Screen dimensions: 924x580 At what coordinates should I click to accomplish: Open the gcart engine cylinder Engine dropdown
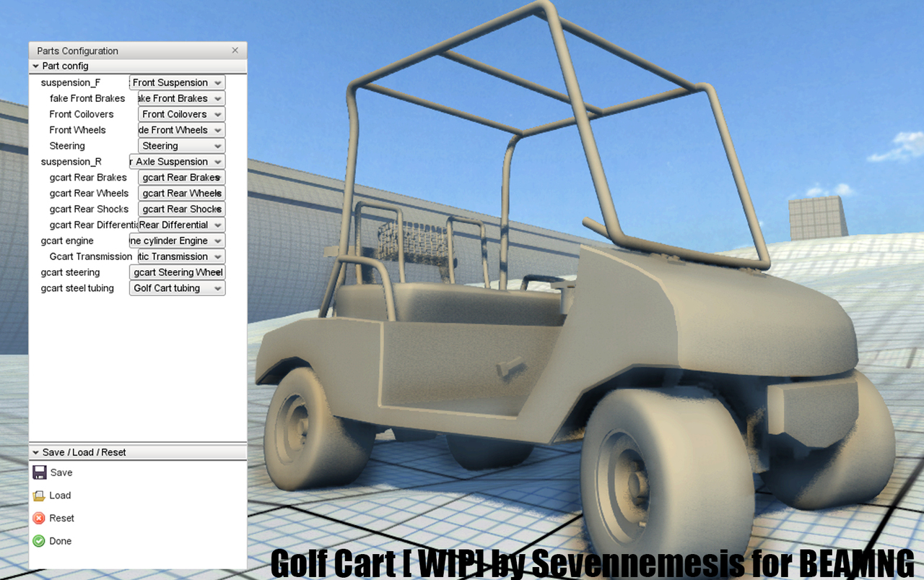pyautogui.click(x=177, y=241)
